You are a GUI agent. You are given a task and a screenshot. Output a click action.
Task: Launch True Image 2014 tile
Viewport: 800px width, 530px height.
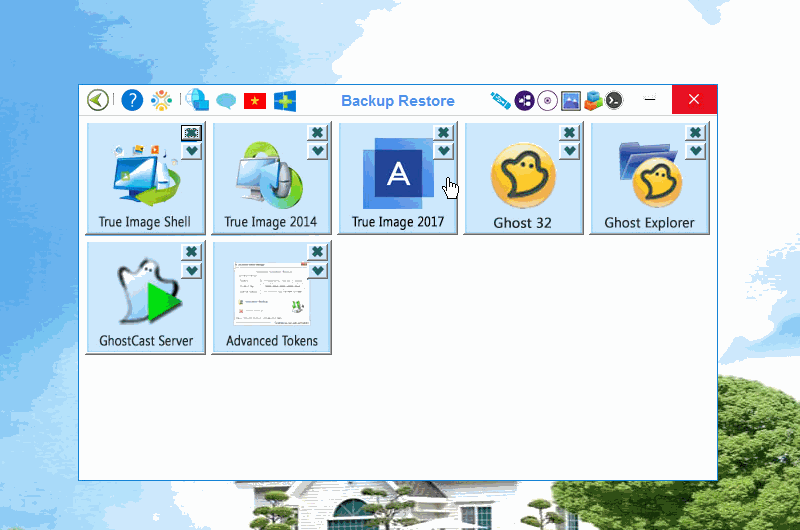coord(271,178)
